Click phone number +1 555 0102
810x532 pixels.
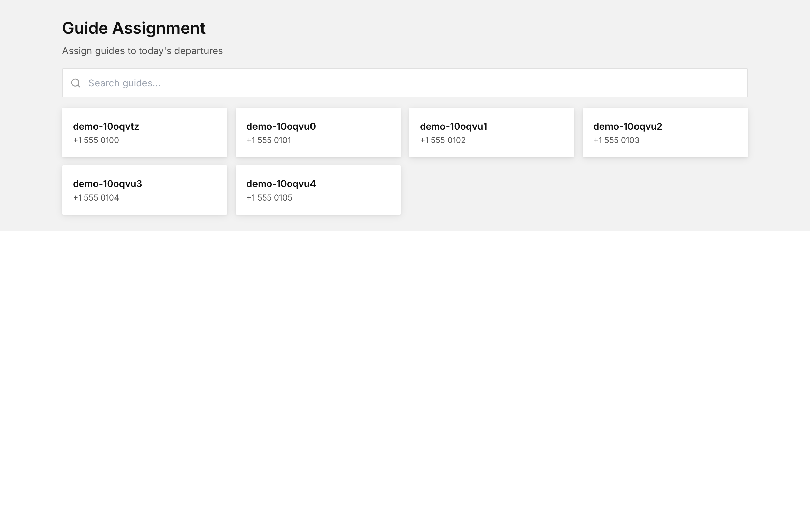443,140
